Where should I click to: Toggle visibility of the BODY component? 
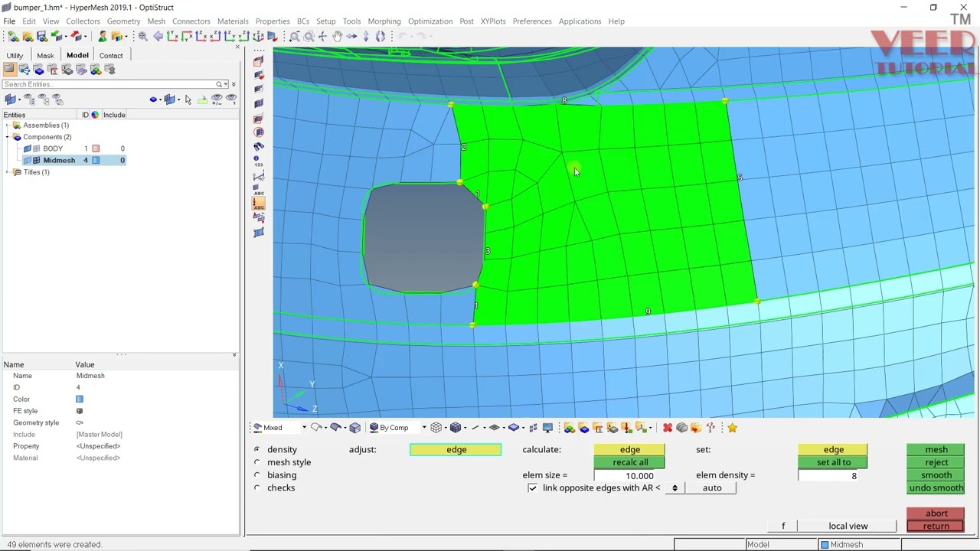click(x=28, y=148)
